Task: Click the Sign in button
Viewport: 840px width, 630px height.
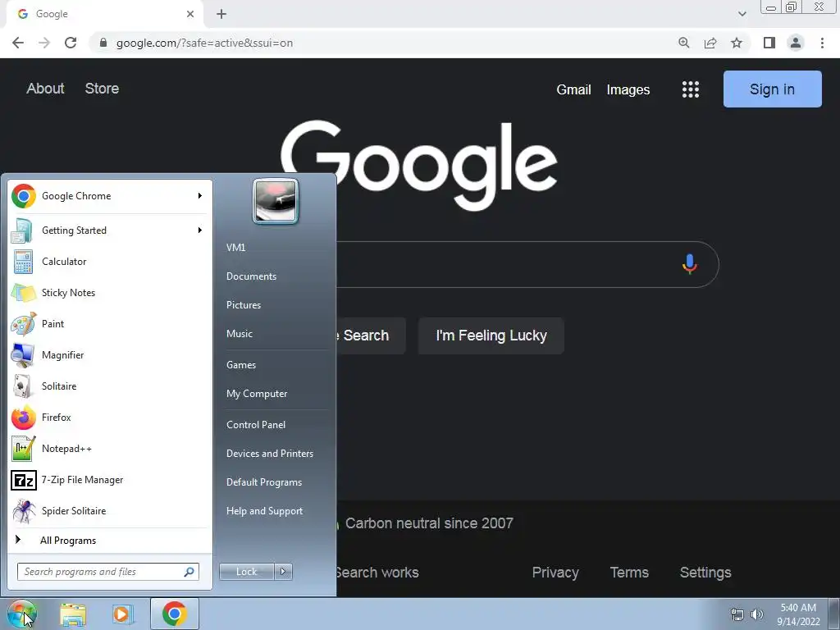Action: pyautogui.click(x=772, y=89)
